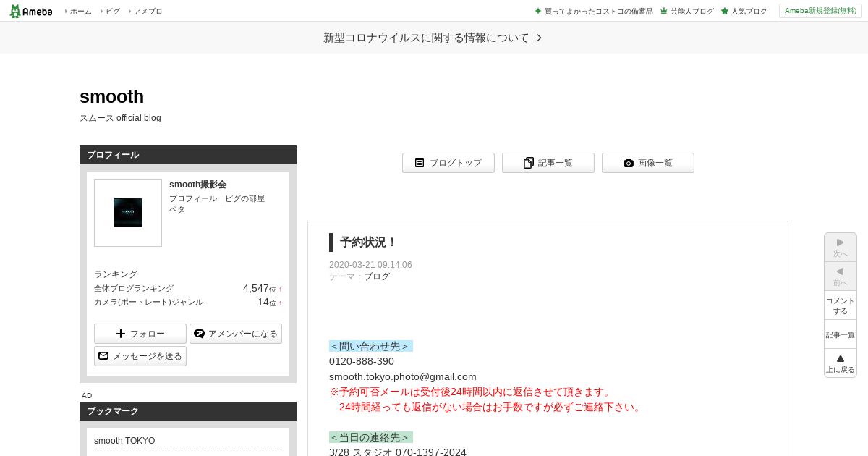The width and height of the screenshot is (868, 456).
Task: Click the pages icon on 記事一覧 button
Action: (529, 163)
